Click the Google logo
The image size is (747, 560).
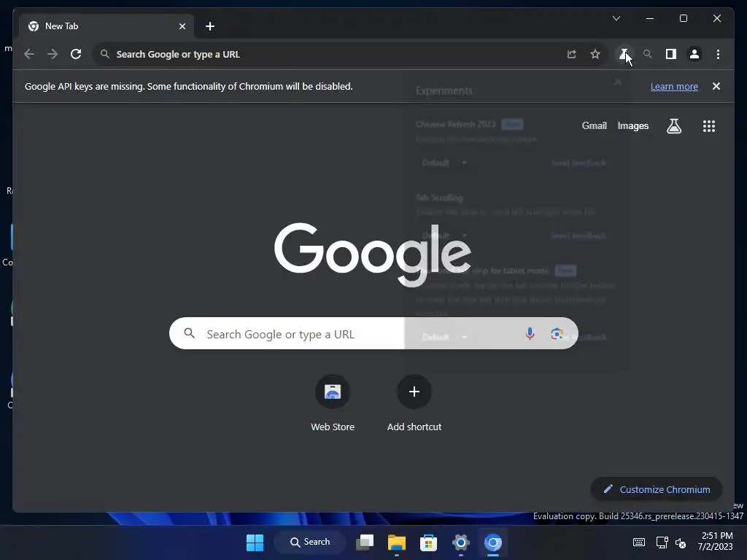point(373,254)
